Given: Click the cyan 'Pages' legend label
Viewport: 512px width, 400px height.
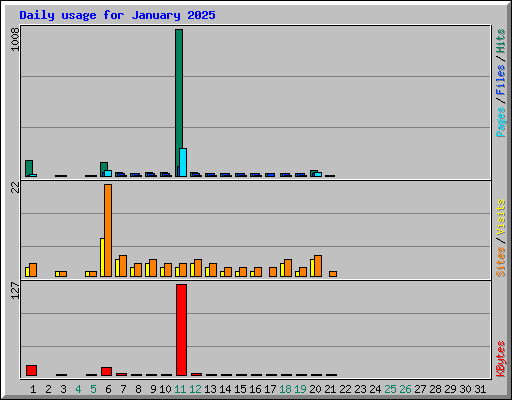Looking at the screenshot, I should pyautogui.click(x=501, y=122).
